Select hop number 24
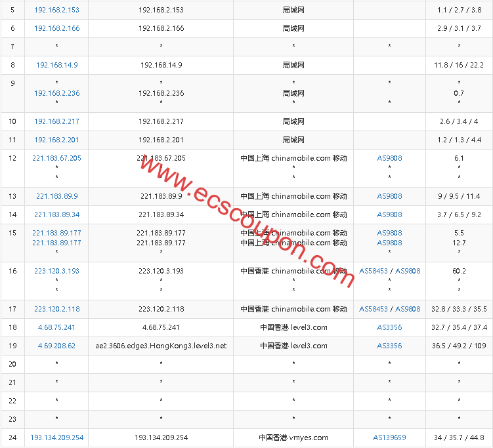The image size is (493, 448). point(12,438)
